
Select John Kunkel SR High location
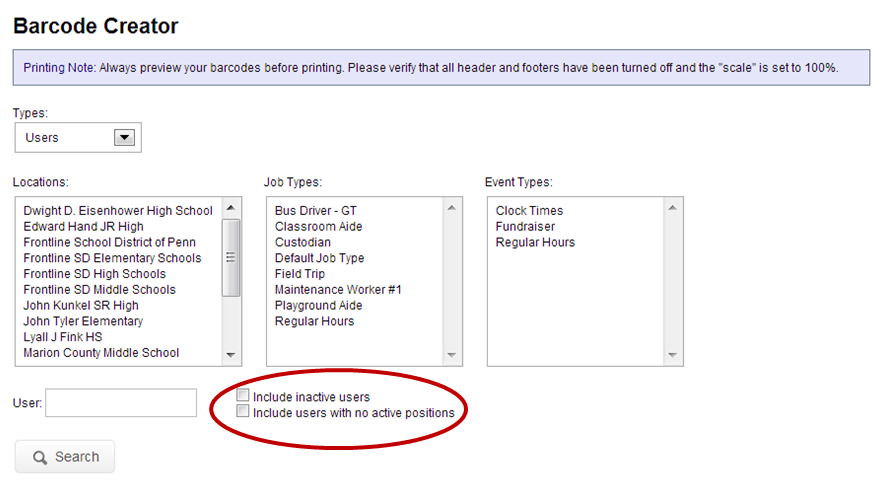81,305
